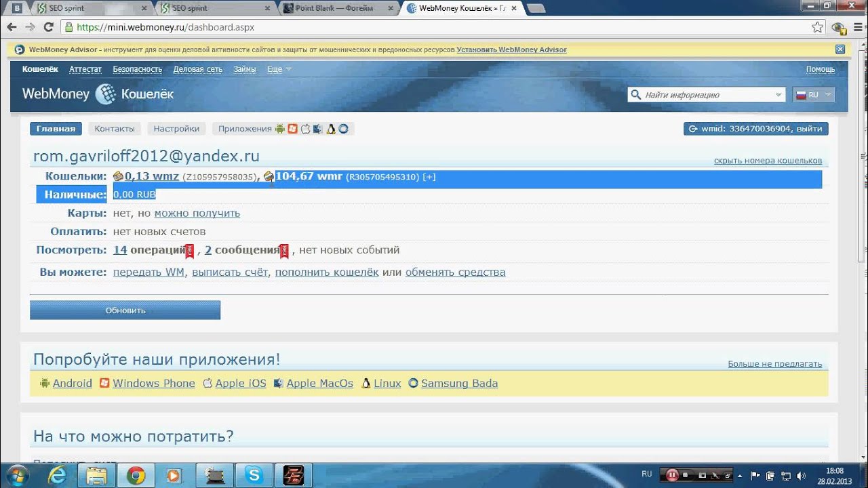Viewport: 868px width, 488px height.
Task: Go back using the browser back arrow
Action: coord(12,28)
